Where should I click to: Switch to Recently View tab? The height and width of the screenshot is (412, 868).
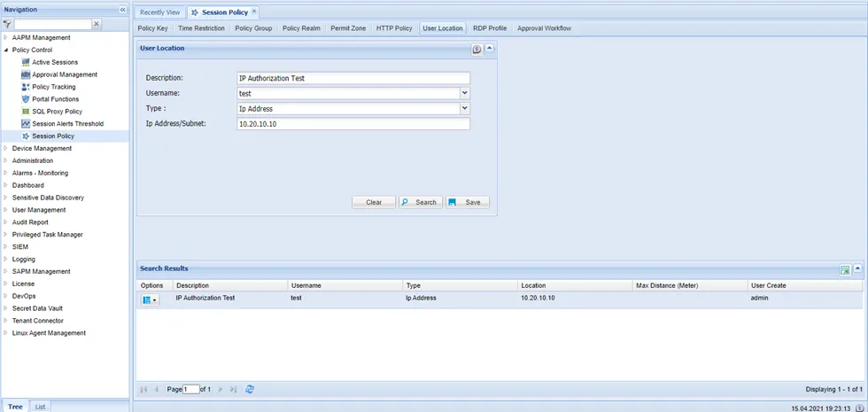pyautogui.click(x=160, y=12)
